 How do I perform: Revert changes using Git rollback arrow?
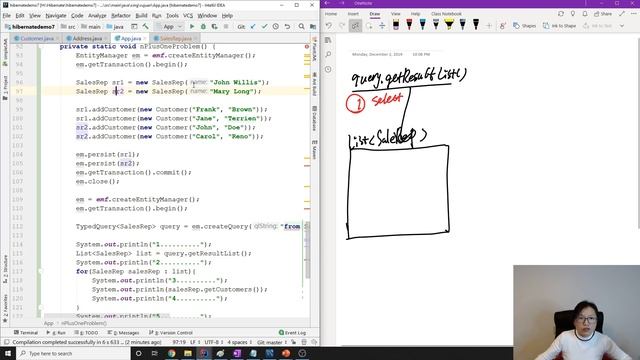(287, 27)
